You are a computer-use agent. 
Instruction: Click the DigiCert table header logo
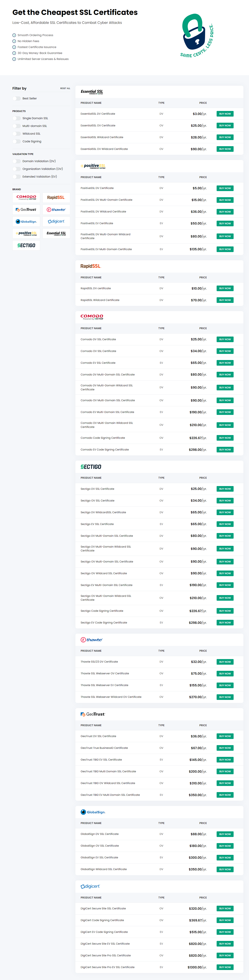[x=90, y=886]
